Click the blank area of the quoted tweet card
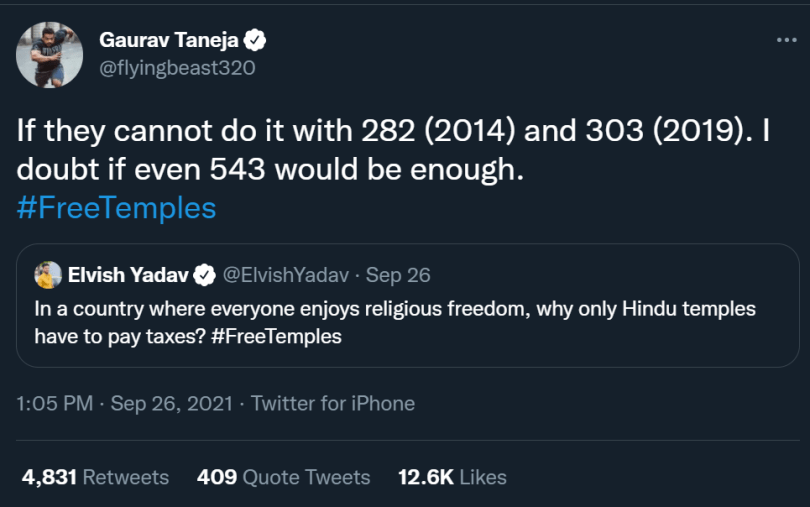 (568, 339)
